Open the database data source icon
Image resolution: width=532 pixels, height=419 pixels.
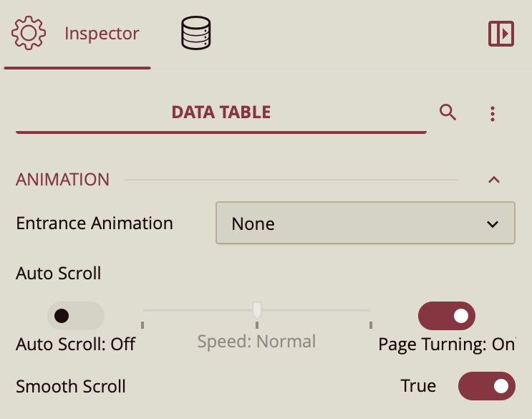(195, 34)
